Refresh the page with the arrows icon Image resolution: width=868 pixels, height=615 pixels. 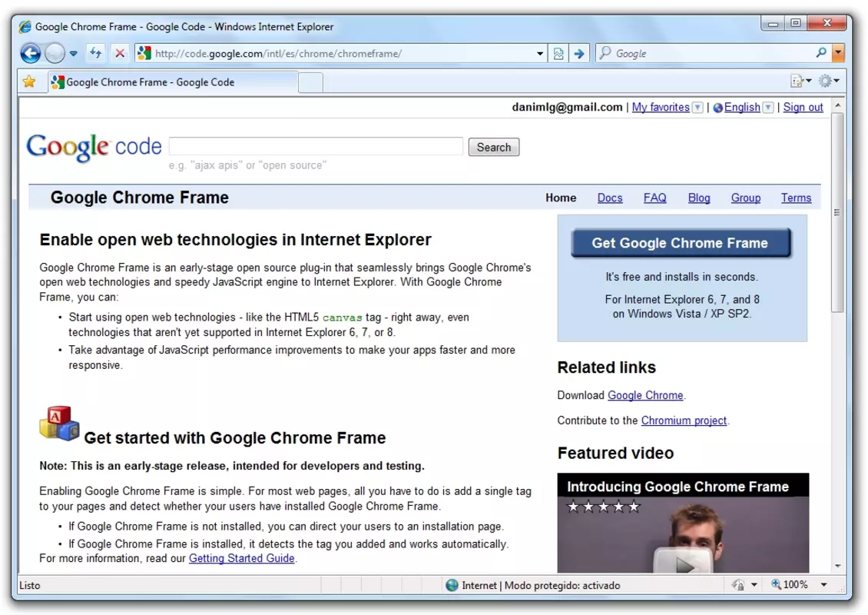[96, 53]
